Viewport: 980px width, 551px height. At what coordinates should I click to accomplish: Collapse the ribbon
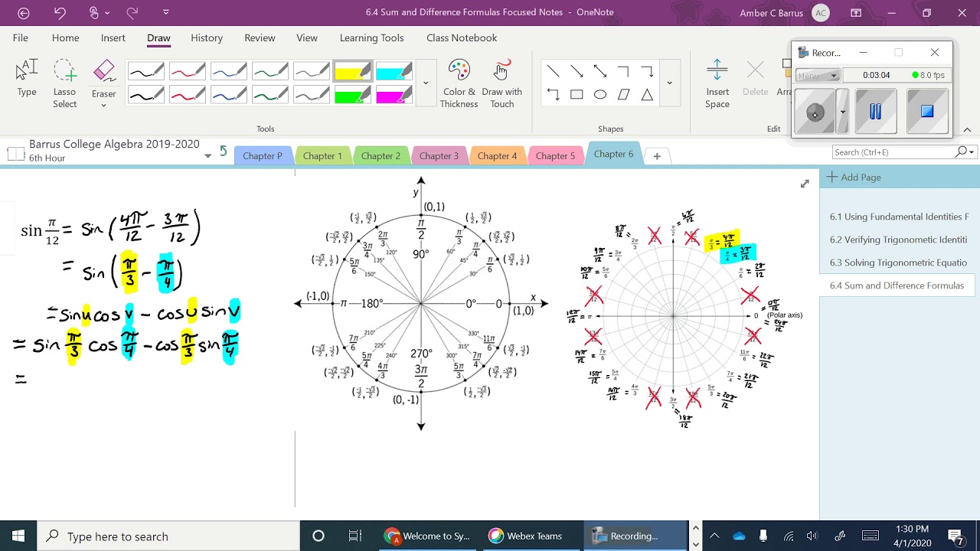967,129
